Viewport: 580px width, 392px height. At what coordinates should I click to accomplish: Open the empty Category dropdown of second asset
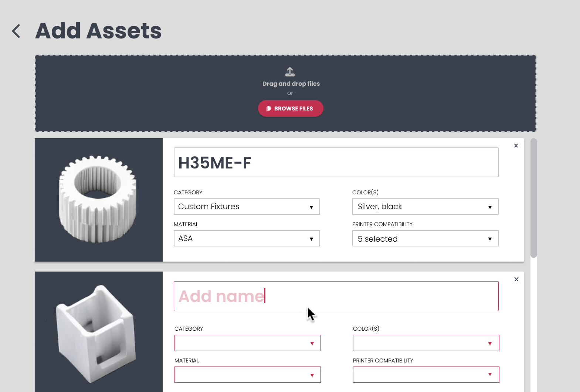tap(247, 343)
